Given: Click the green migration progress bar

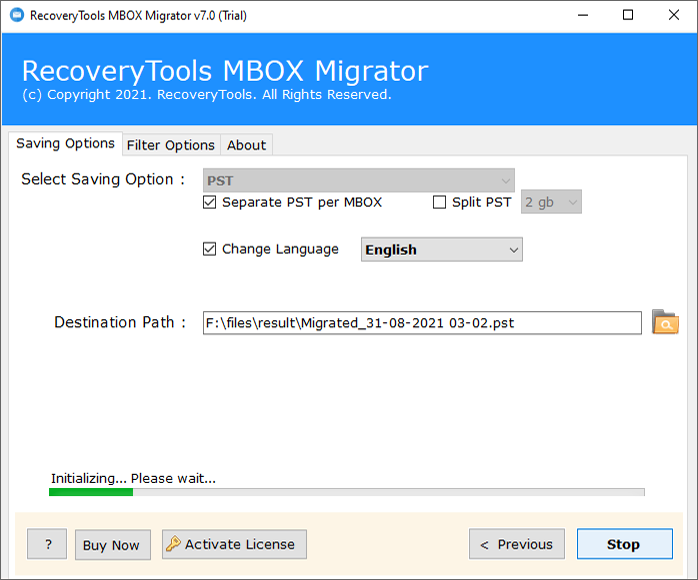Looking at the screenshot, I should tap(347, 492).
